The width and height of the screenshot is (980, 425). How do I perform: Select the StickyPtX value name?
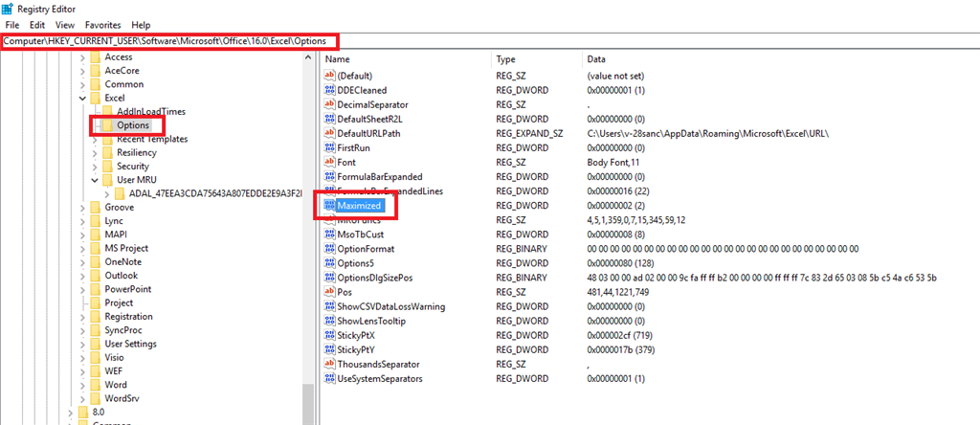(356, 335)
